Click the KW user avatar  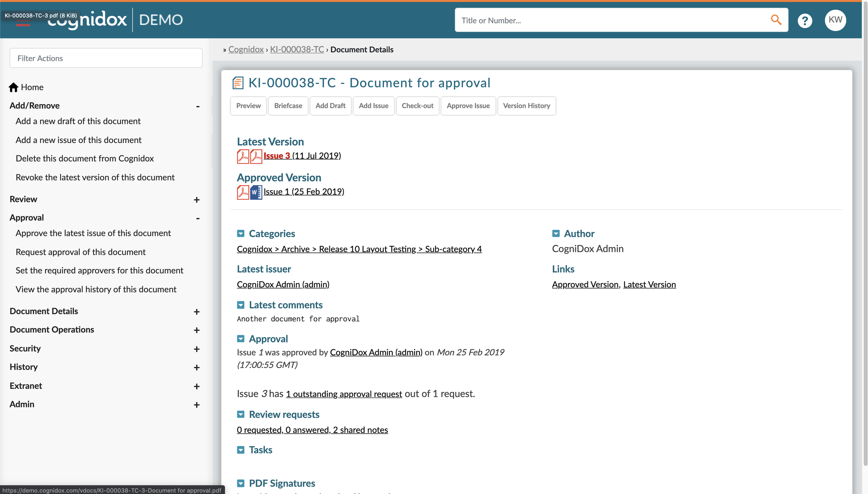835,20
